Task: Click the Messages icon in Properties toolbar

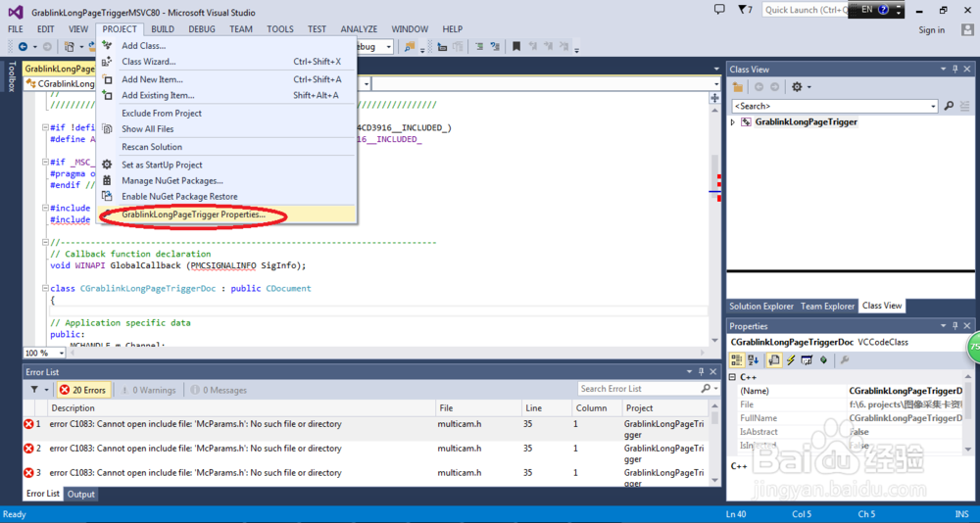Action: click(x=807, y=359)
